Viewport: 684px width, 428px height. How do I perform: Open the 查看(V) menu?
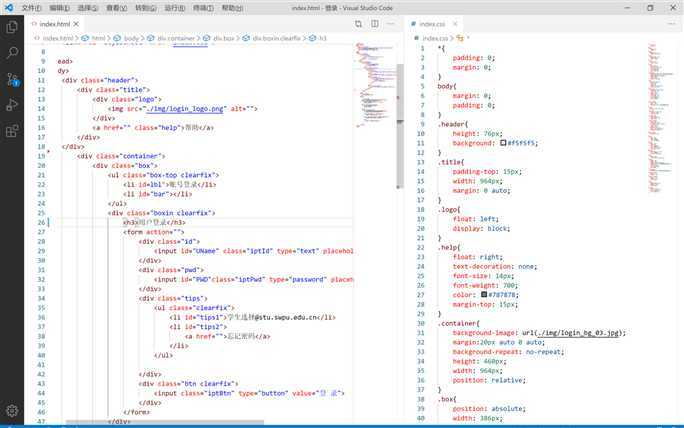116,8
